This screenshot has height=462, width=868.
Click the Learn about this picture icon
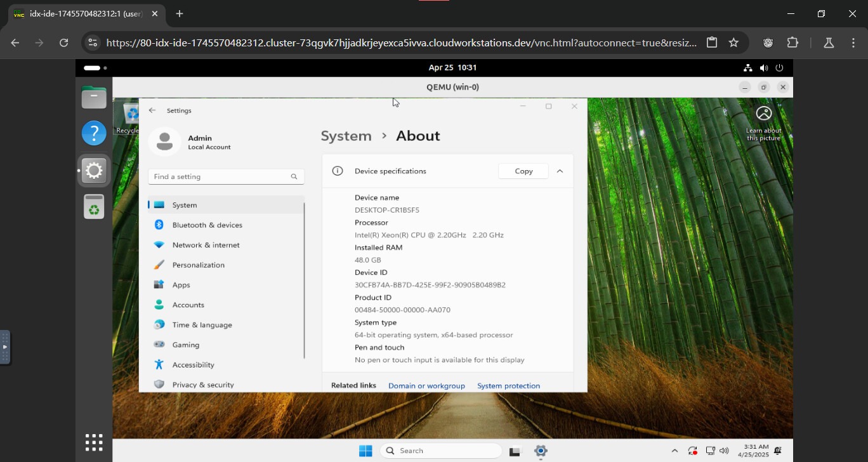764,114
